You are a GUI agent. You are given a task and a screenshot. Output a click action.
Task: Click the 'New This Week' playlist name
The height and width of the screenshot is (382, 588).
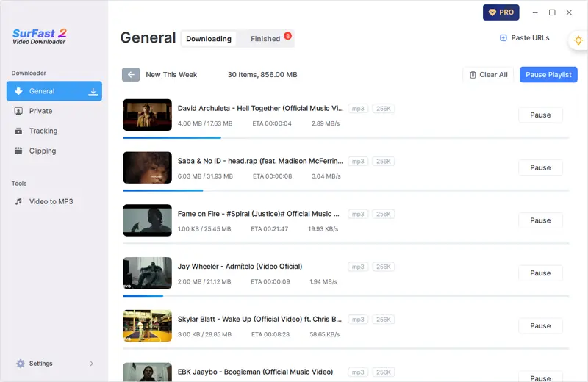pos(171,75)
